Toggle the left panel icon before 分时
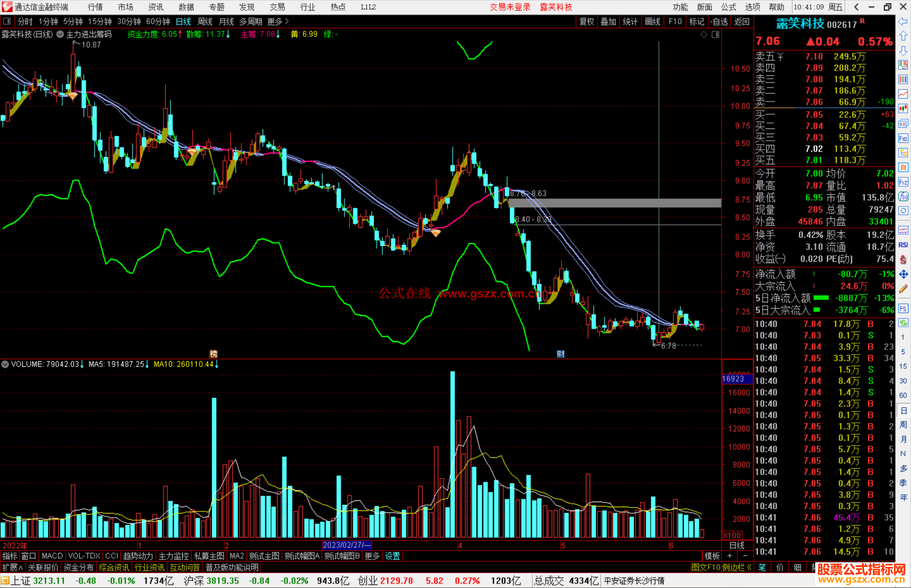Viewport: 911px width, 588px height. pos(7,21)
